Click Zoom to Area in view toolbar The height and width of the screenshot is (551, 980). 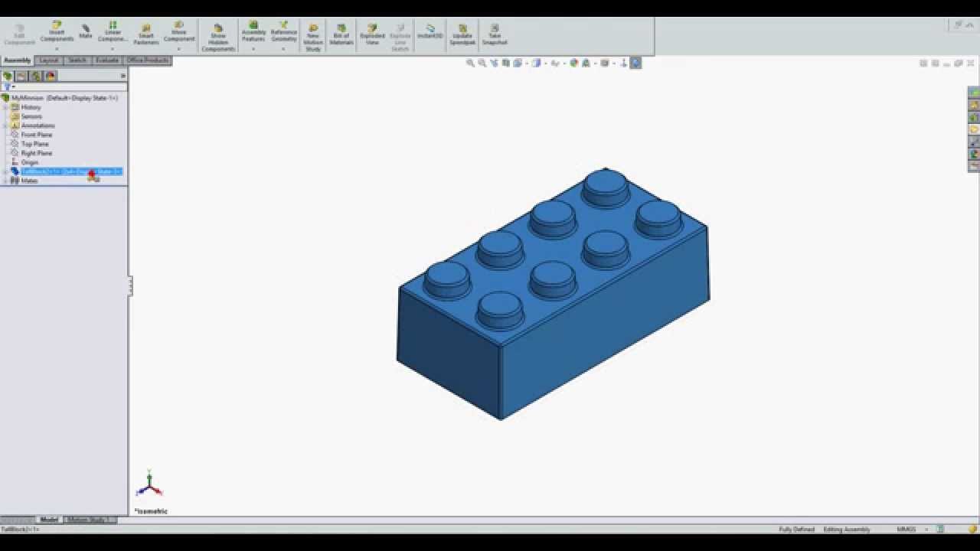482,63
